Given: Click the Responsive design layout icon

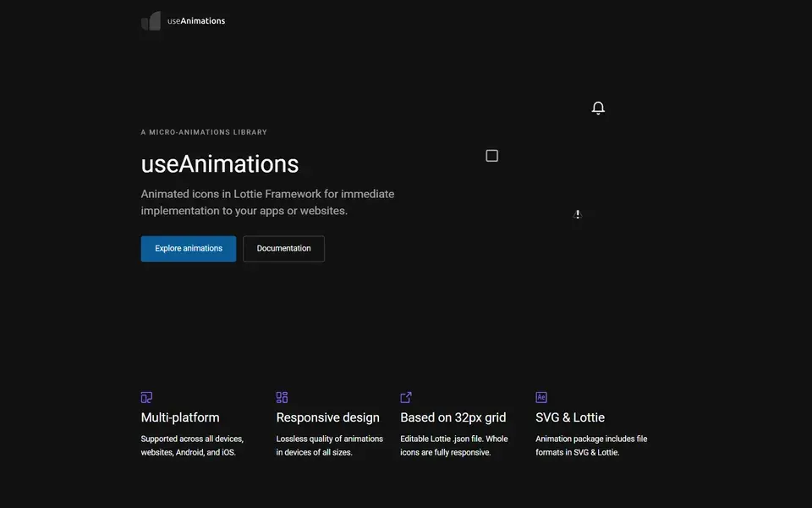Looking at the screenshot, I should click(282, 398).
